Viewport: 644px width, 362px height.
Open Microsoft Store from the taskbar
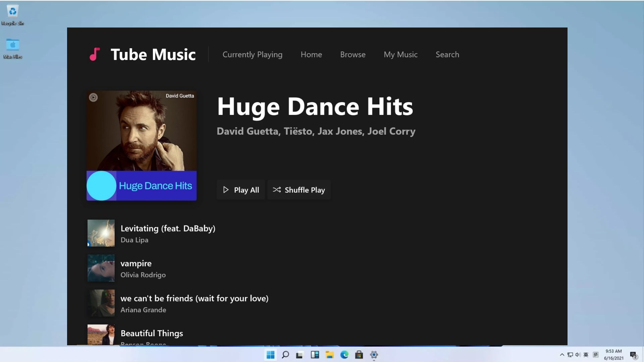click(x=359, y=355)
